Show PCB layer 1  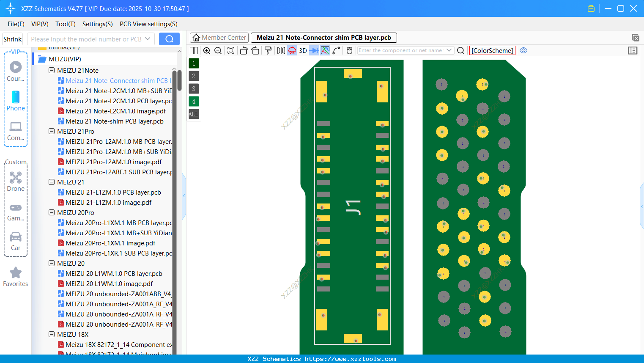click(194, 63)
